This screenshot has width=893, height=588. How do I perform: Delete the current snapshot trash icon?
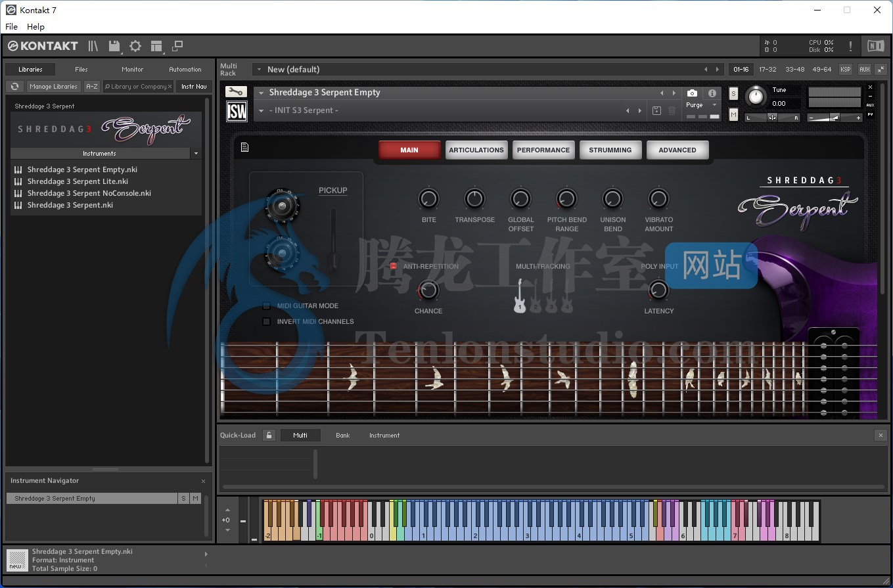click(x=672, y=110)
